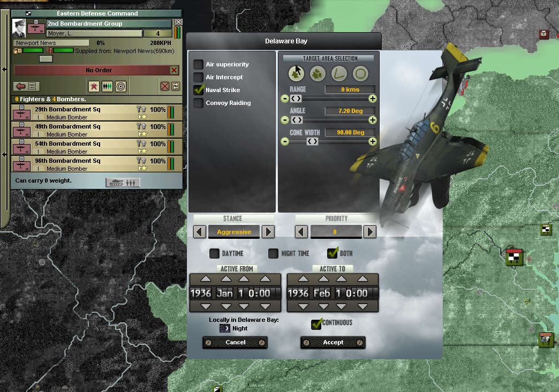Click the swap arrows icon in unit panel
Viewport: 559px width, 392px height.
pyautogui.click(x=176, y=86)
